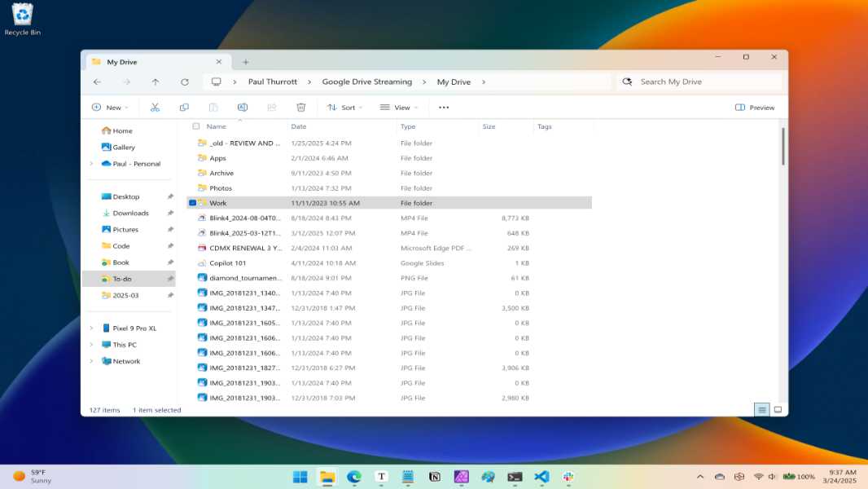Click the Cut scissors icon in toolbar
The image size is (868, 489).
tap(155, 108)
